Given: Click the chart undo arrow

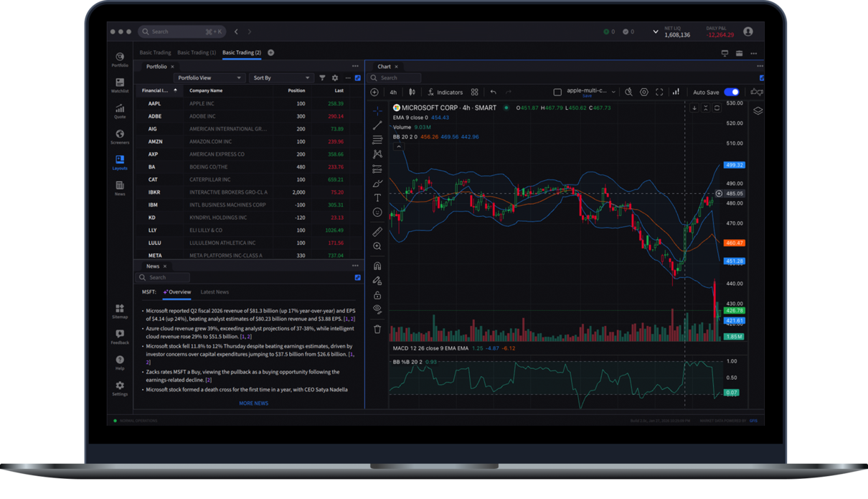Looking at the screenshot, I should click(x=493, y=92).
